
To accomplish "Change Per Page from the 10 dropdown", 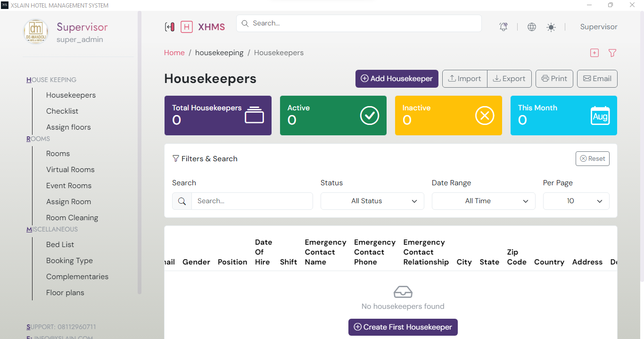I will [x=576, y=201].
